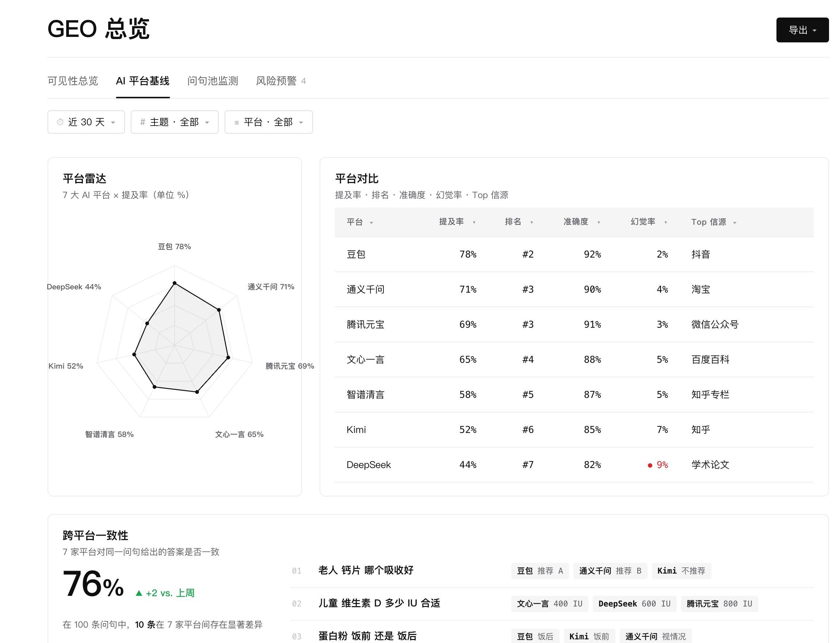Click the Kimi 52% radar chart label
The width and height of the screenshot is (840, 643).
(x=66, y=366)
